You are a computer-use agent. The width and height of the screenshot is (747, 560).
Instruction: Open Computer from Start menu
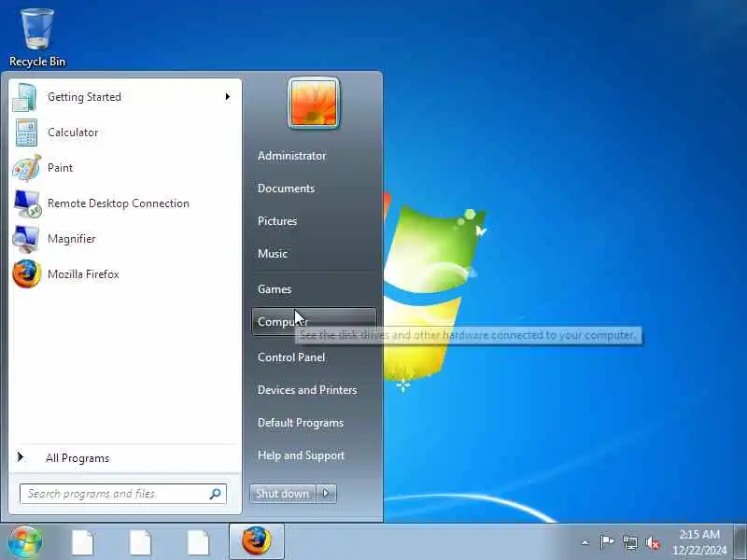click(314, 322)
